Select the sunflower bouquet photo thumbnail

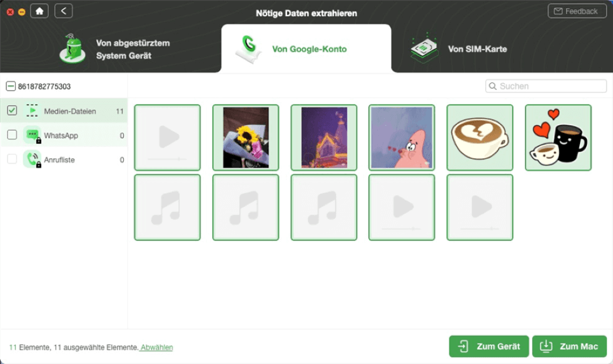pyautogui.click(x=245, y=137)
